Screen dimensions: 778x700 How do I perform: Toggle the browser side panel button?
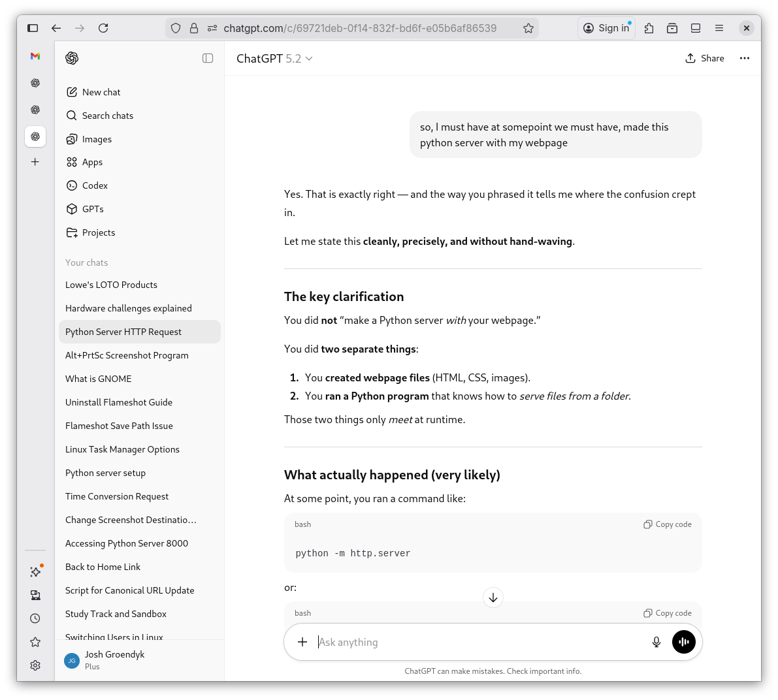click(33, 28)
